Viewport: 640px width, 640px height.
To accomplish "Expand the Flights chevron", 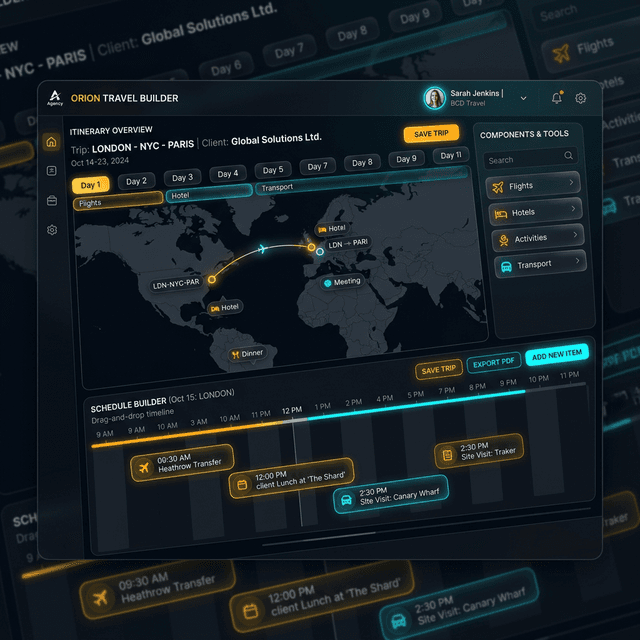I will [571, 182].
